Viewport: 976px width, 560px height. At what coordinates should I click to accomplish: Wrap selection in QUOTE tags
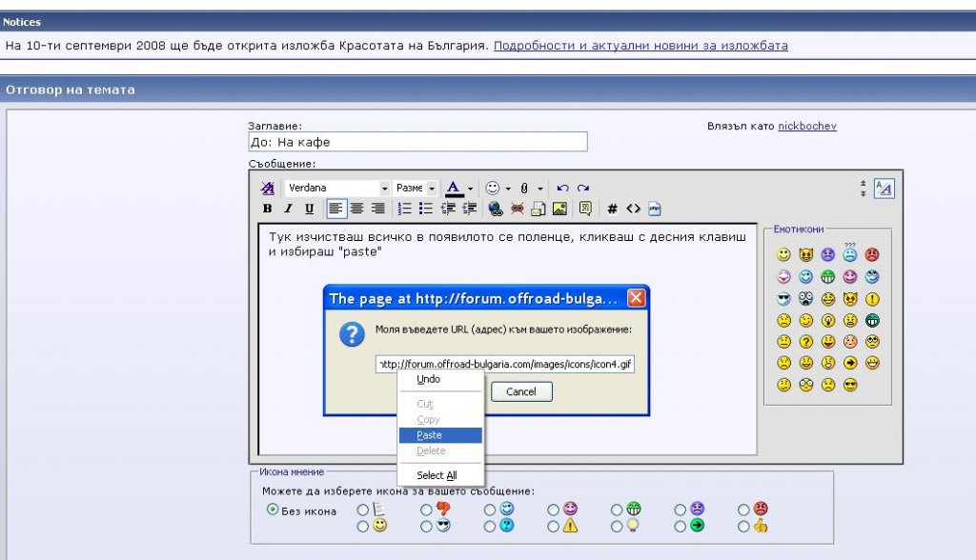585,210
